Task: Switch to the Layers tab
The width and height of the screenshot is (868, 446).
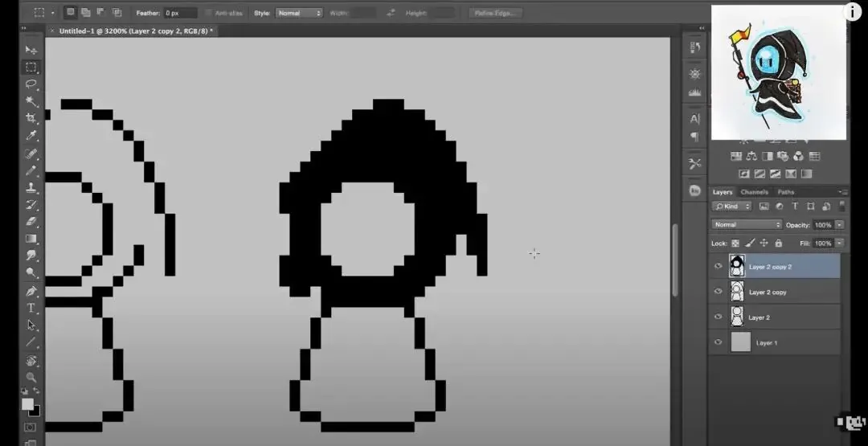Action: [723, 192]
